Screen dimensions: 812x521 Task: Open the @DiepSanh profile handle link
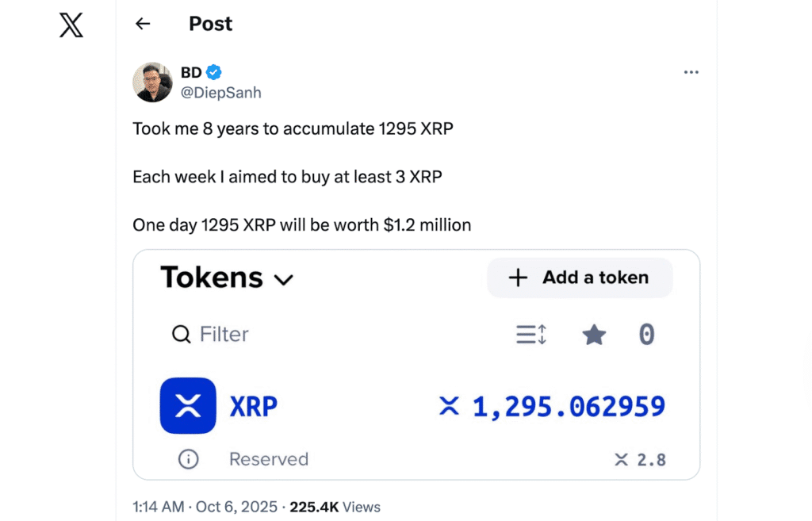point(220,93)
